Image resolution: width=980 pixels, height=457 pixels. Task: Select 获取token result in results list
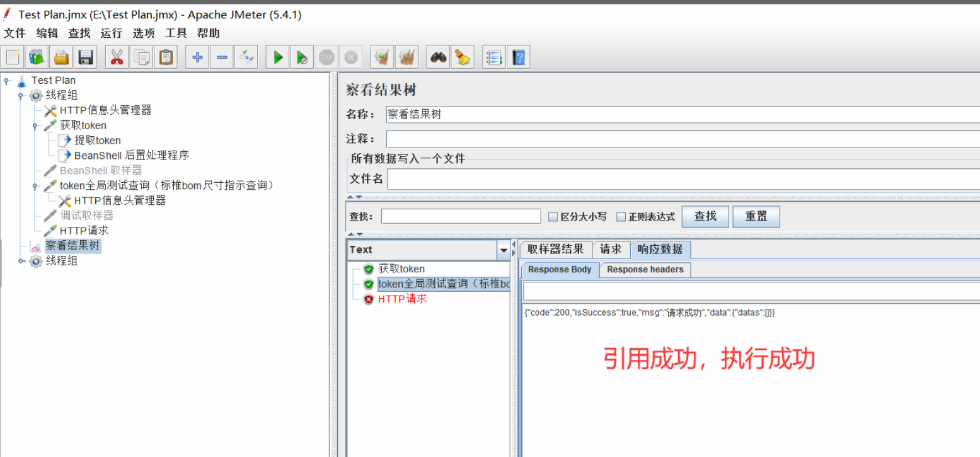click(x=401, y=269)
